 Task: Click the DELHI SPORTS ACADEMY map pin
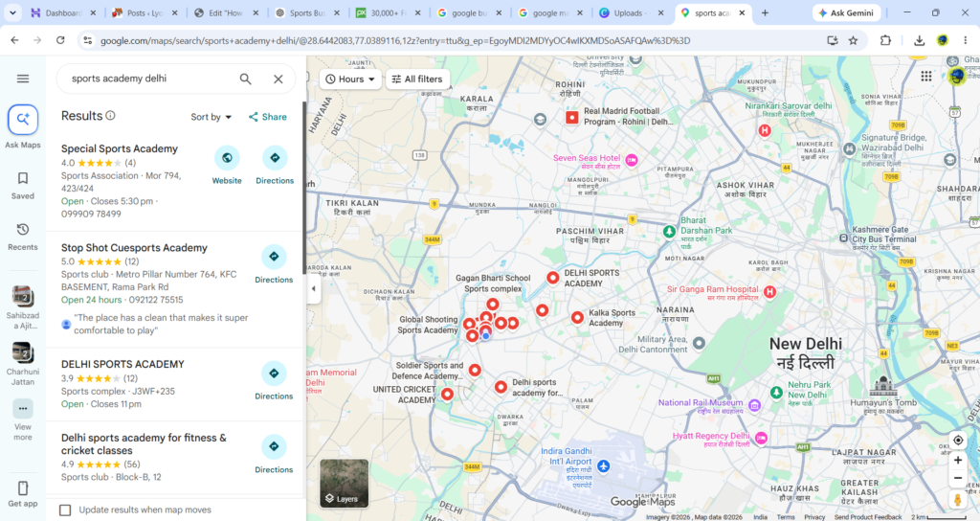coord(552,278)
